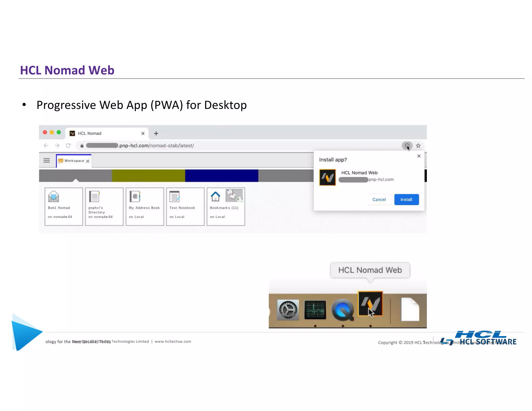Click the 'on nomadw 64' text under Bob1 Nomad
The width and height of the screenshot is (532, 411).
coord(60,217)
